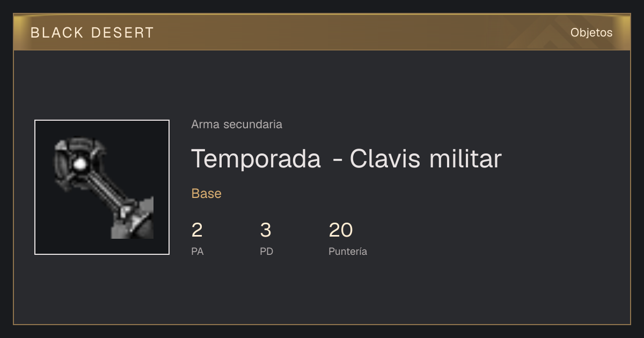The image size is (644, 338).
Task: Click the Arma secundaria category label
Action: (237, 124)
